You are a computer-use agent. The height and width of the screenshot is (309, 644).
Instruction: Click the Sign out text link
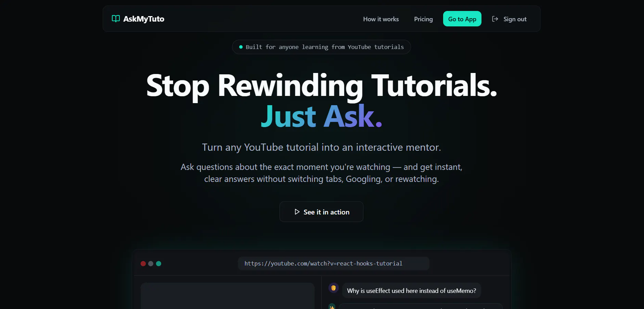(515, 19)
